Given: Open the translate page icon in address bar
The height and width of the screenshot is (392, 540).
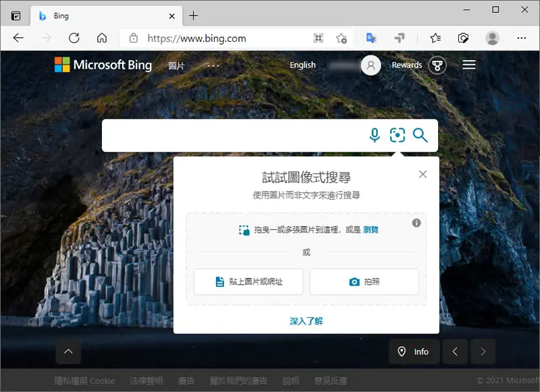Looking at the screenshot, I should (x=371, y=38).
